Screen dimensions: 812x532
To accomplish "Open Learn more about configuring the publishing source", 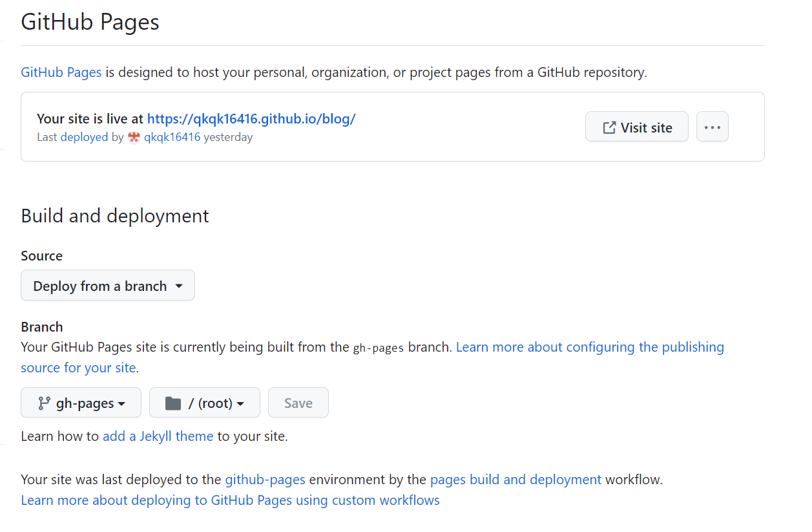I will coord(589,347).
